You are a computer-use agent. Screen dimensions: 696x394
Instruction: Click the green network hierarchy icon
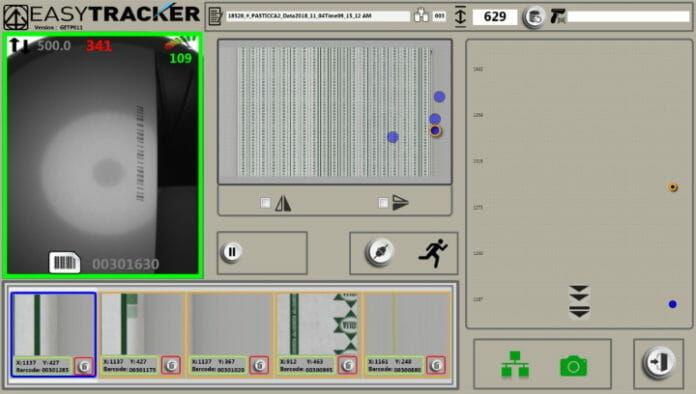[x=515, y=364]
